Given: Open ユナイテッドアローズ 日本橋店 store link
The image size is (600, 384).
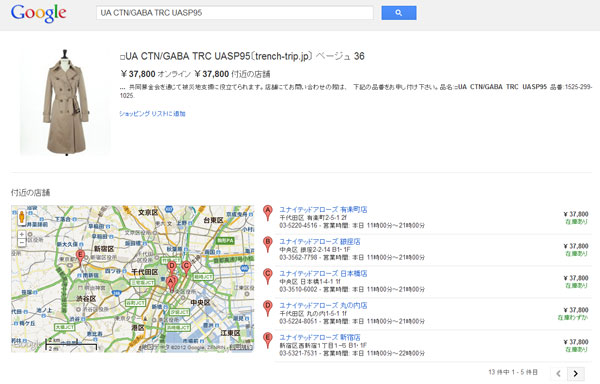Looking at the screenshot, I should [323, 273].
